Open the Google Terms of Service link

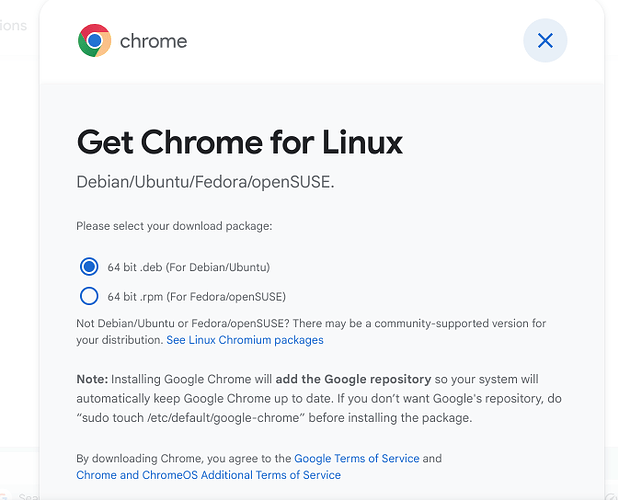[357, 459]
